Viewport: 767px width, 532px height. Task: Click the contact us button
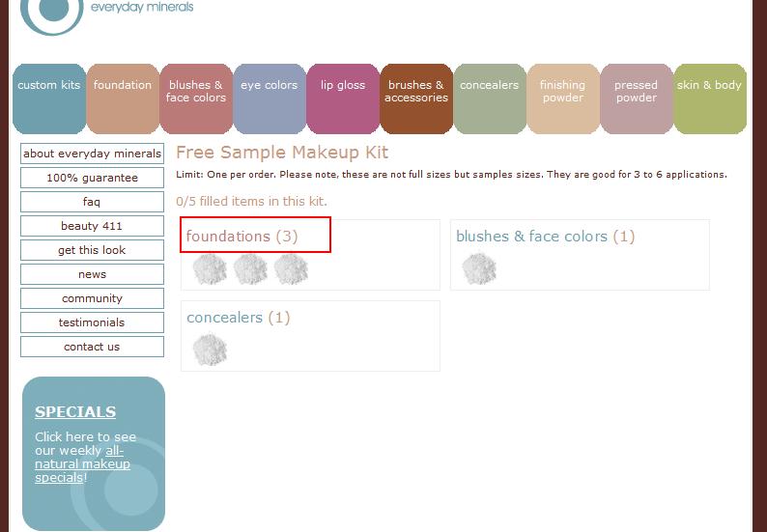tap(92, 347)
